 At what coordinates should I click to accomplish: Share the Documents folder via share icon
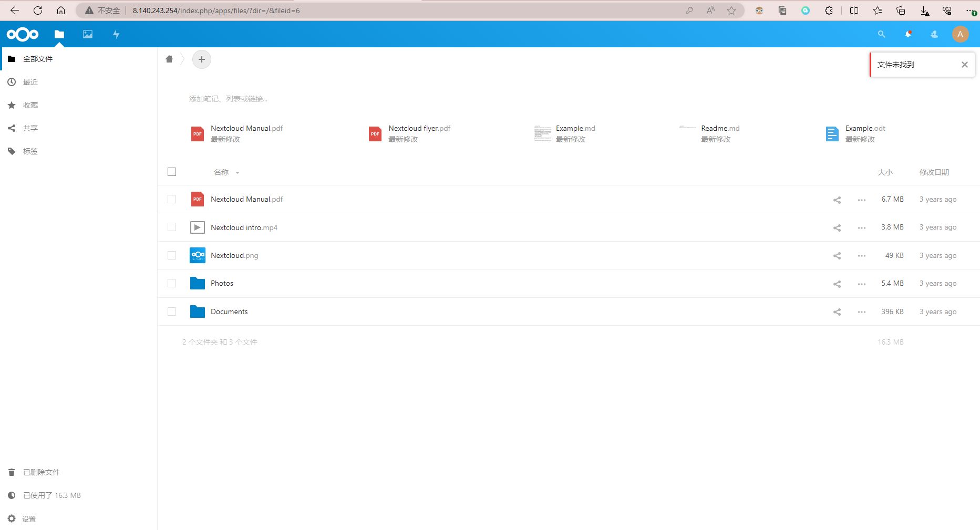837,312
